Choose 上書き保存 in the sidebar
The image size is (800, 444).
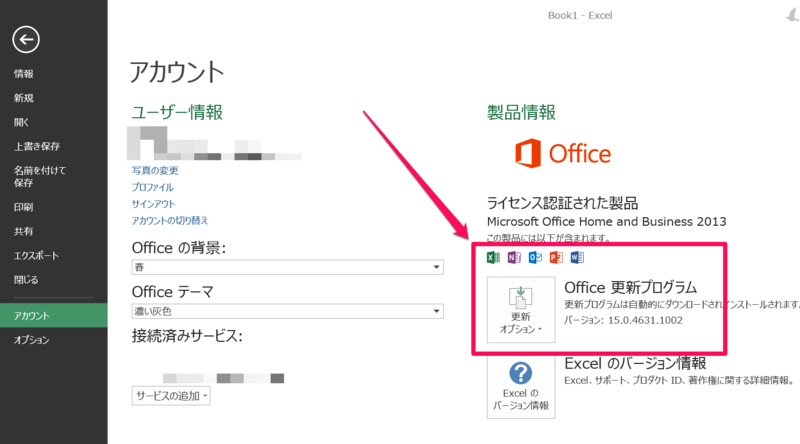click(x=37, y=146)
